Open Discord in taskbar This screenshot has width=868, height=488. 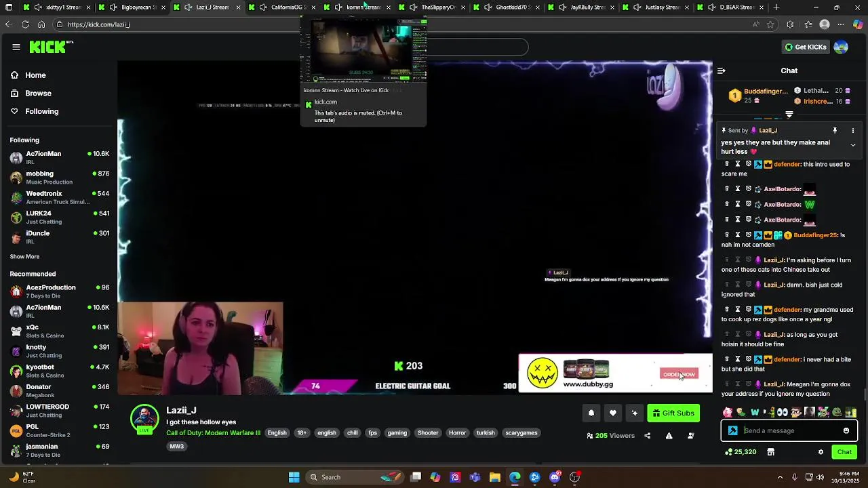555,477
